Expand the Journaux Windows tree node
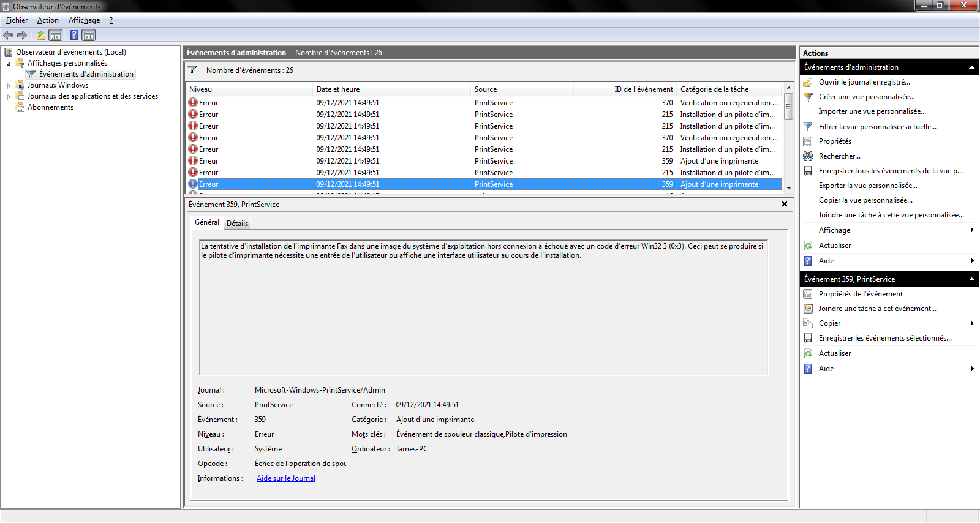This screenshot has width=980, height=523. click(9, 86)
